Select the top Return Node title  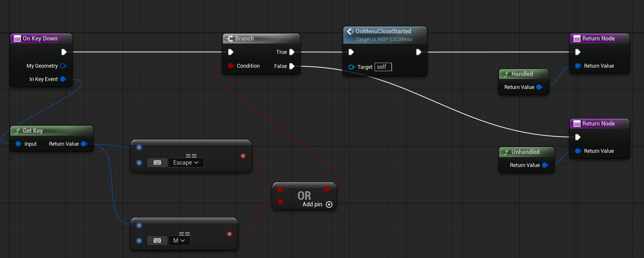coord(599,38)
